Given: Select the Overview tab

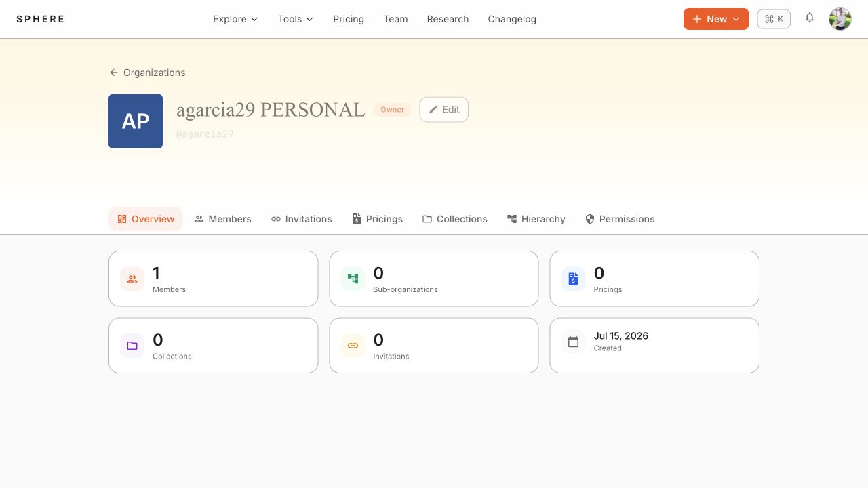Looking at the screenshot, I should [x=146, y=219].
